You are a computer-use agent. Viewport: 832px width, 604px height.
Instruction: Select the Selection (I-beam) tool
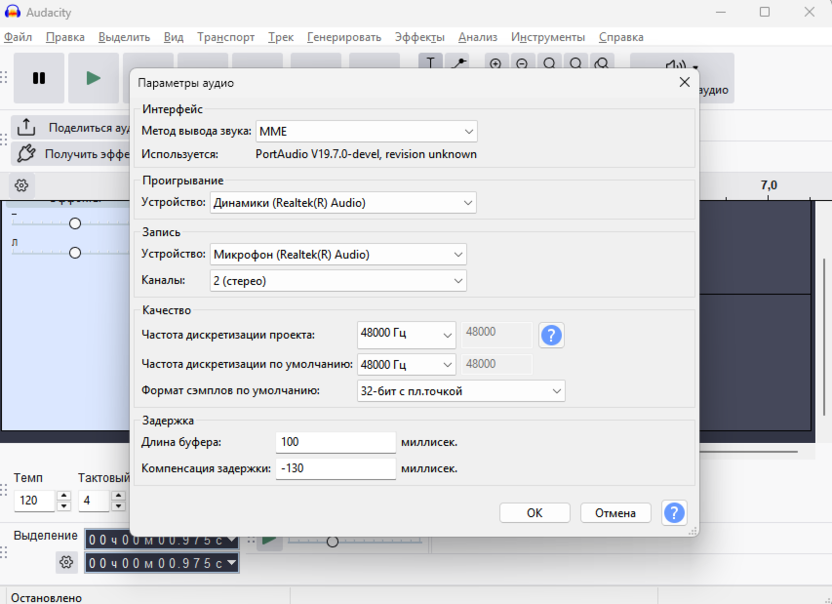tap(431, 63)
